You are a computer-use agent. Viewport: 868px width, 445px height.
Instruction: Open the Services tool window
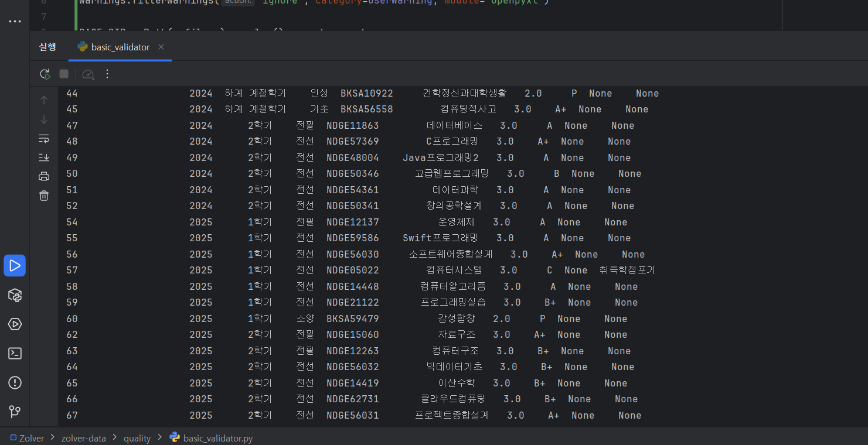coord(15,324)
